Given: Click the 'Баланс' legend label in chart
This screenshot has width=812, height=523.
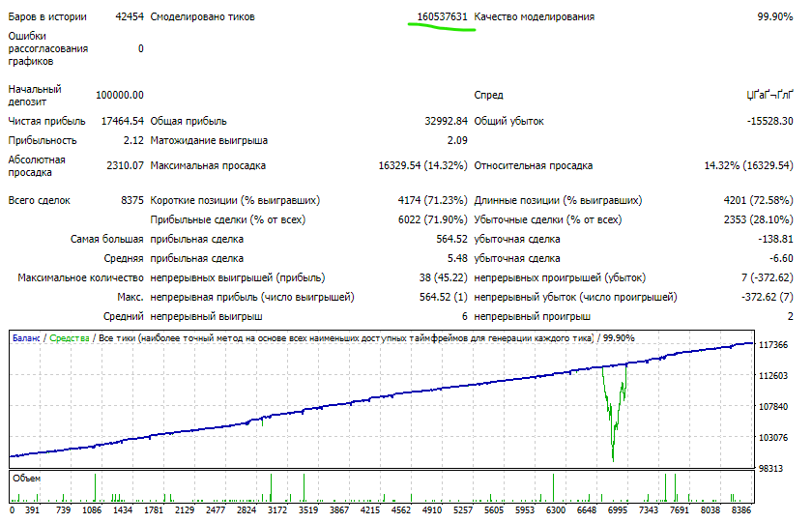Looking at the screenshot, I should pos(26,338).
